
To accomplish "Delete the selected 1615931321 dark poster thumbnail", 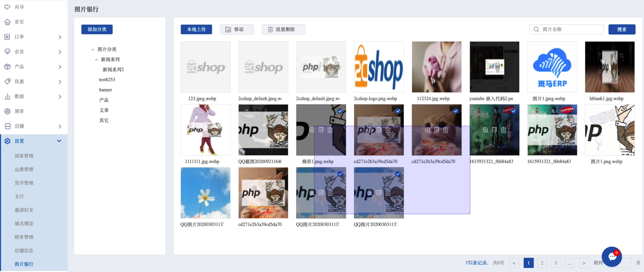I will (503, 130).
